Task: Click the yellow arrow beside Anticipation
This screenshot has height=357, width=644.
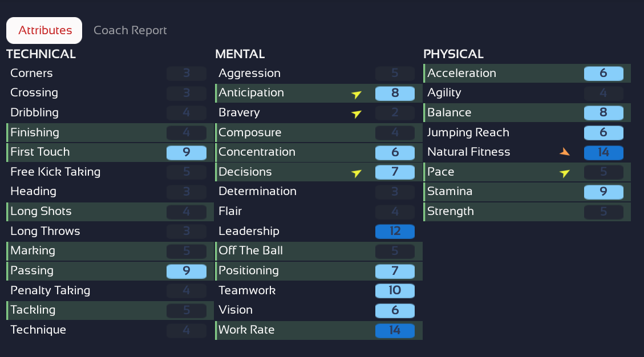Action: click(x=357, y=94)
